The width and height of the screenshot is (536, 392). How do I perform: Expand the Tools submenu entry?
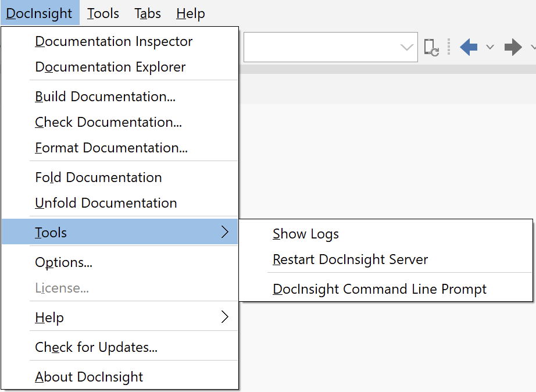click(120, 232)
